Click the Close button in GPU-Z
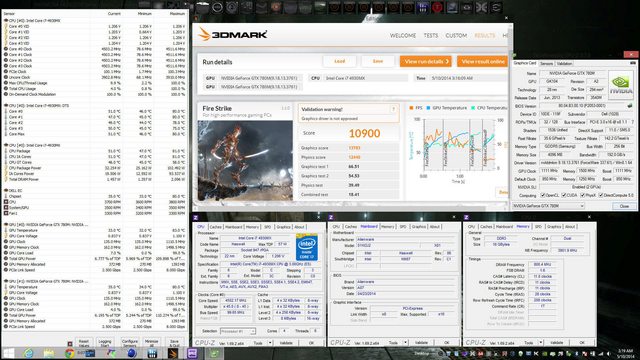The width and height of the screenshot is (640, 360). pos(624,206)
